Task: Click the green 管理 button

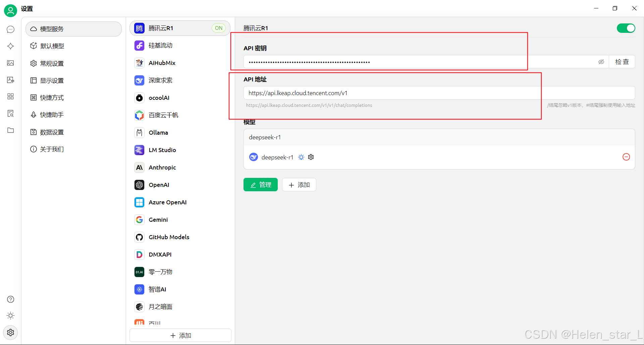Action: pyautogui.click(x=261, y=185)
